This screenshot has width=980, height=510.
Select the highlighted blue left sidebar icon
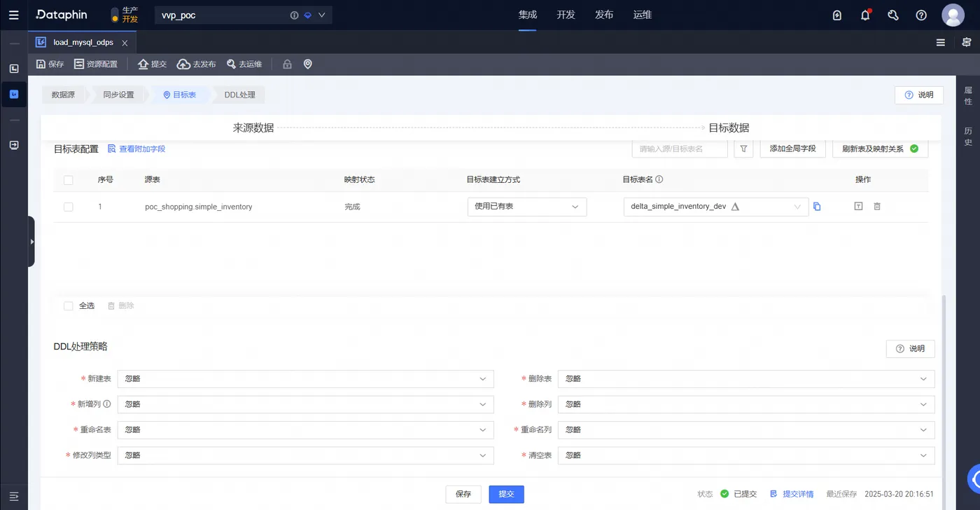point(14,94)
